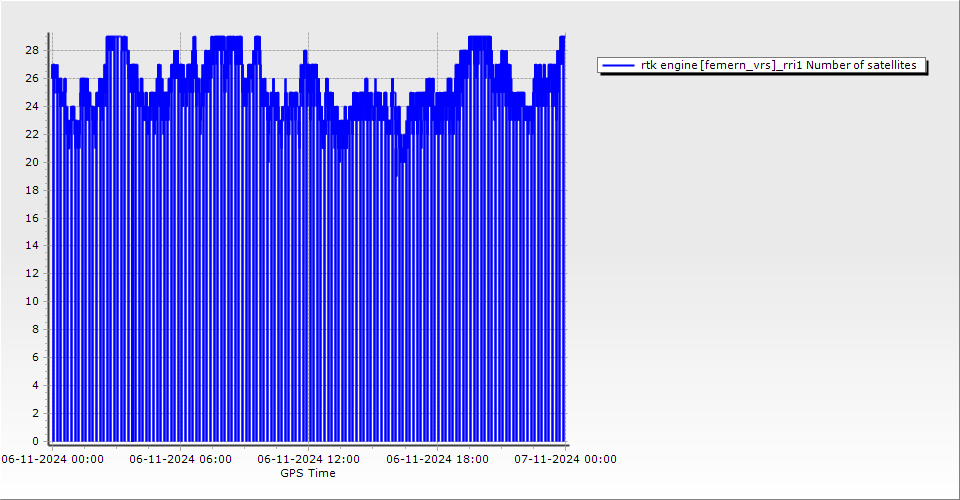960x500 pixels.
Task: Select the y-axis label 0
Action: (36, 441)
